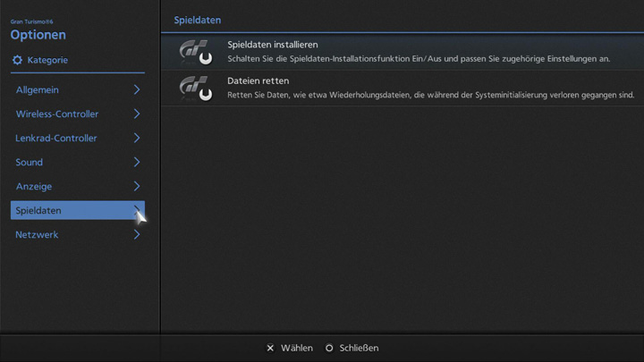Screen dimensions: 644x362
Task: Click the Wählen label in bottom bar
Action: coord(296,348)
